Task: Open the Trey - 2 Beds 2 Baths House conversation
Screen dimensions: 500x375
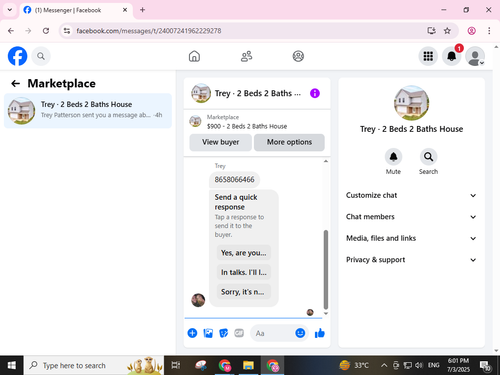Action: pos(88,111)
